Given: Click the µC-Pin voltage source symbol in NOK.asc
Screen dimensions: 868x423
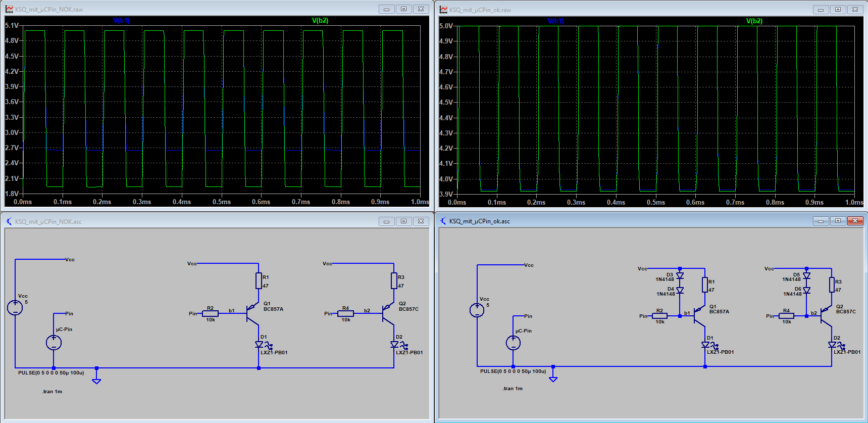Looking at the screenshot, I should 54,343.
